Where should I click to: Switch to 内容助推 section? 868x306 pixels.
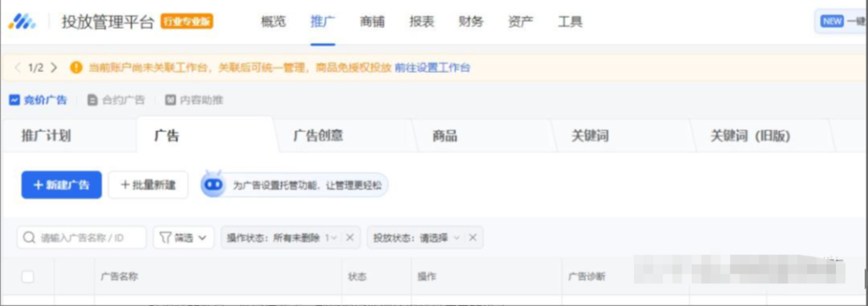coord(194,100)
